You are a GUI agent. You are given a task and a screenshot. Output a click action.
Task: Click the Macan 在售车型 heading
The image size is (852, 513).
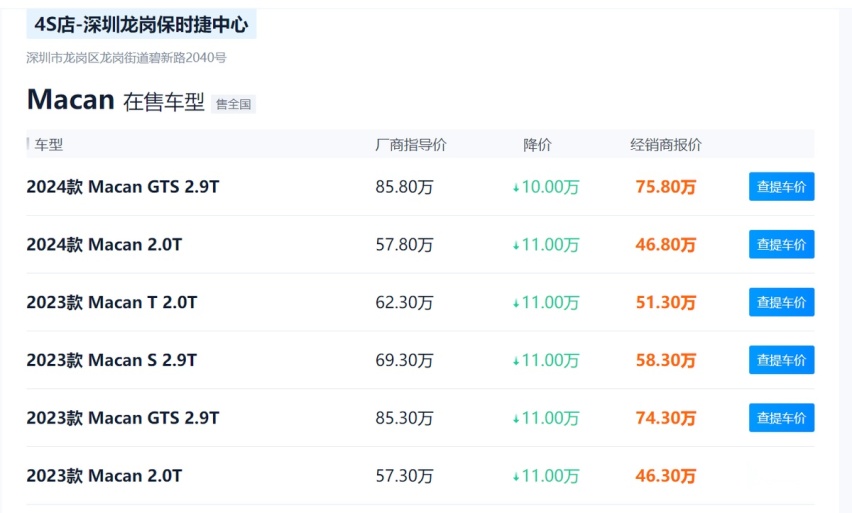pos(116,100)
